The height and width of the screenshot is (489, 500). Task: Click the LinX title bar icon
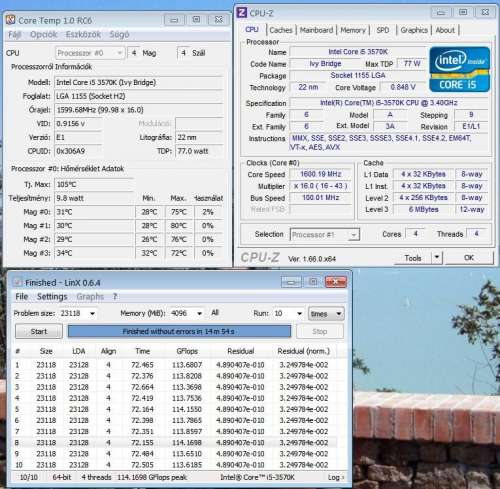pyautogui.click(x=17, y=282)
